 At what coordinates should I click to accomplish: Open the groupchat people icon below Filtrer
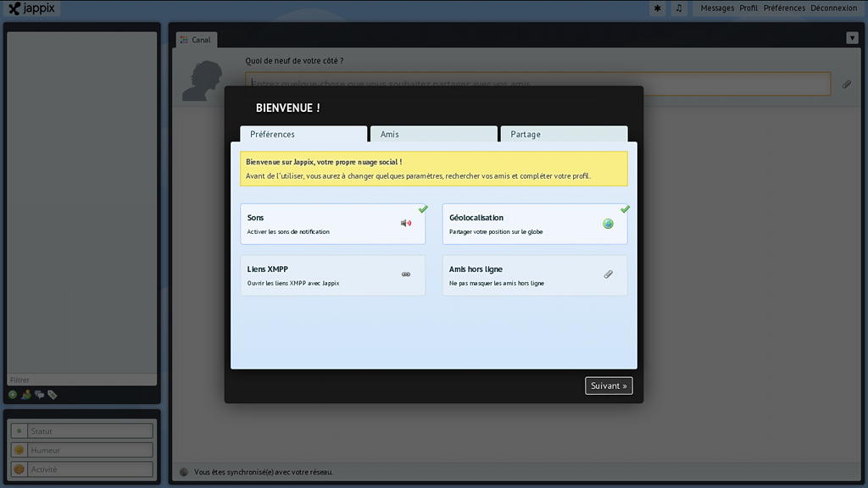(x=26, y=395)
